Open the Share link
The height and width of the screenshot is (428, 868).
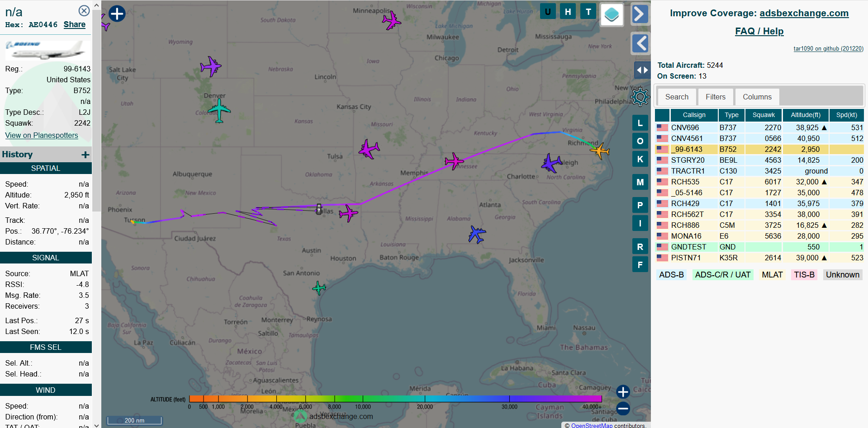point(75,24)
